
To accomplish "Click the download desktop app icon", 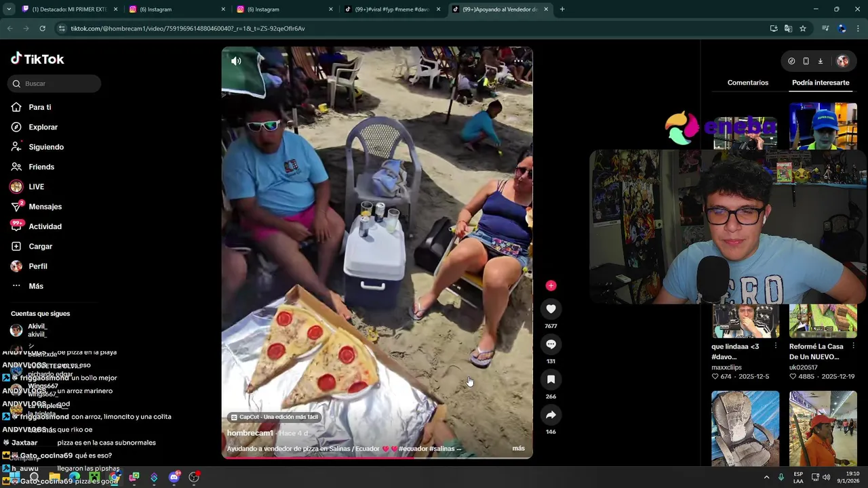I will (820, 61).
